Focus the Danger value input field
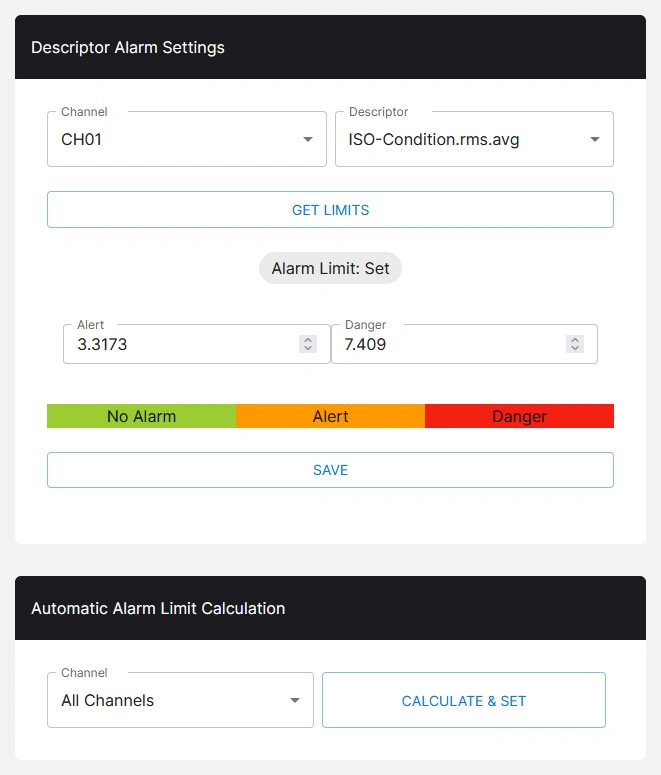661x775 pixels. tap(450, 344)
